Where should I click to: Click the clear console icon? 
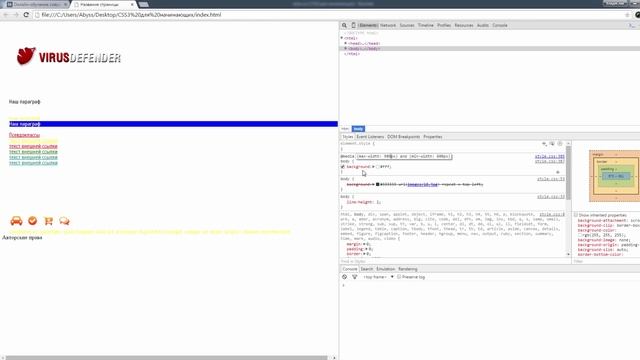point(344,277)
